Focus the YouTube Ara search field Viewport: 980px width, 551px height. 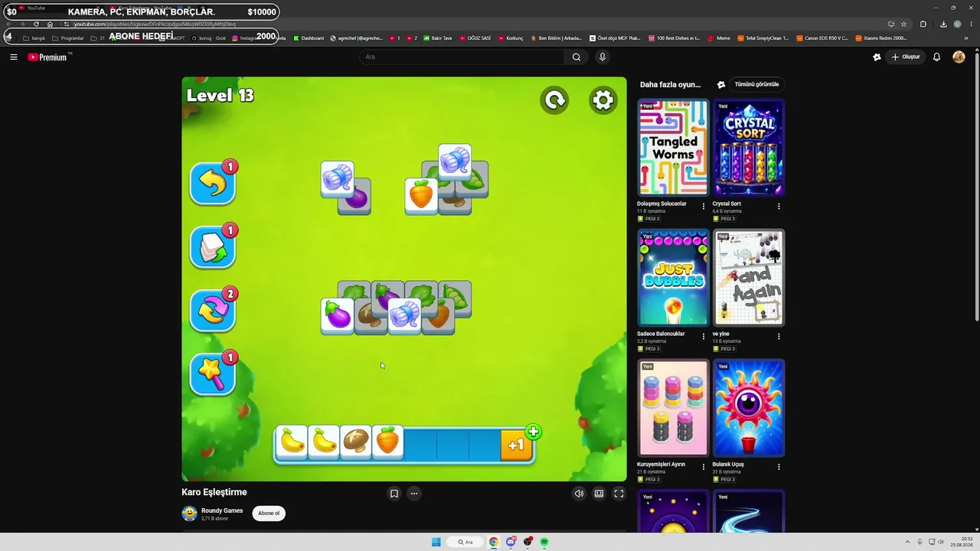coord(462,57)
